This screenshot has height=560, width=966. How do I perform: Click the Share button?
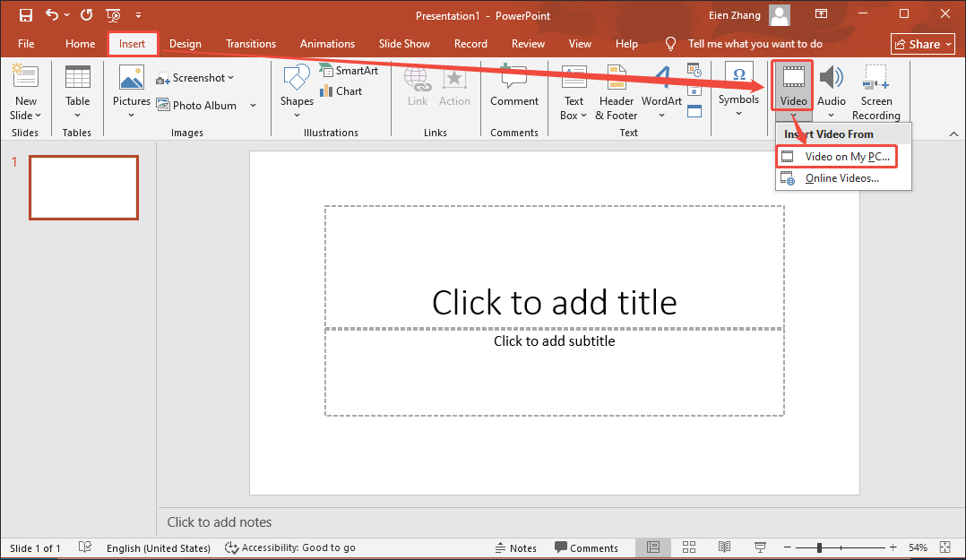pyautogui.click(x=923, y=44)
